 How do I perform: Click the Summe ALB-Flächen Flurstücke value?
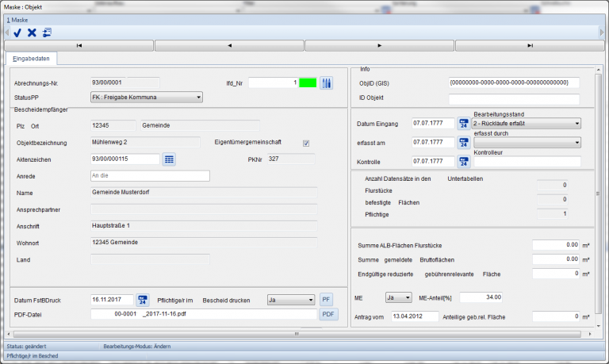click(x=556, y=245)
